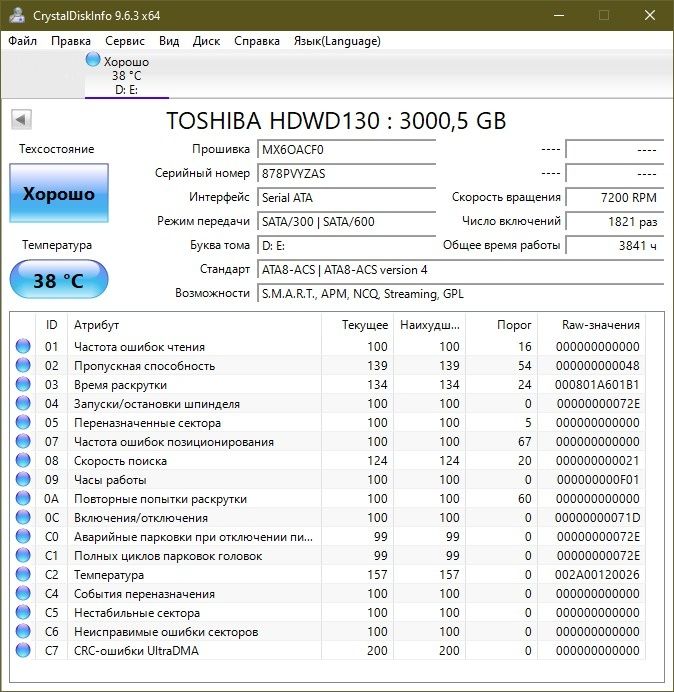Click raw value 000801A601B1
Image resolution: width=674 pixels, height=692 pixels.
(x=597, y=385)
